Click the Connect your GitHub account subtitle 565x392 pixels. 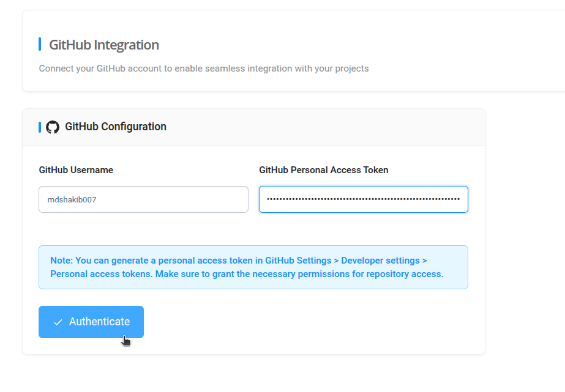tap(204, 68)
